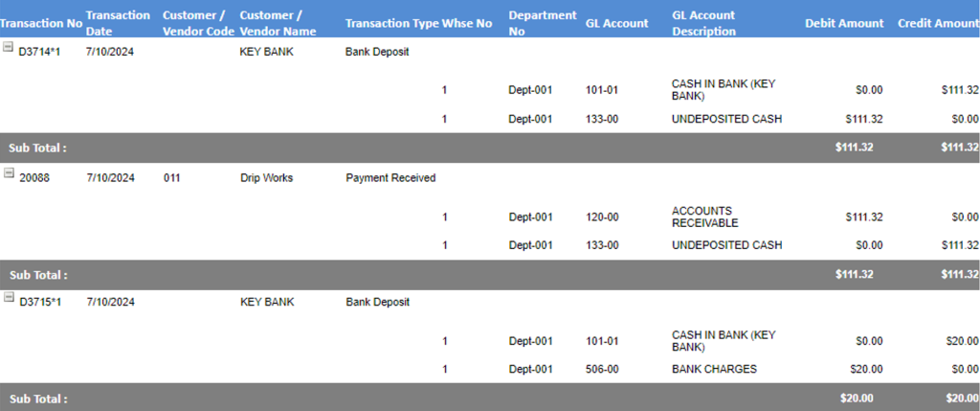Sort by GL Account column header

click(x=617, y=23)
